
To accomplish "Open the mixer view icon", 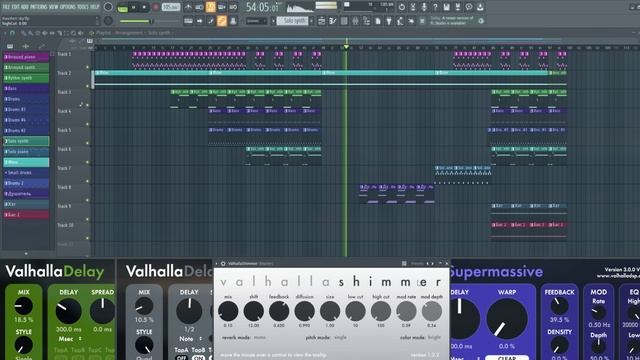I will tap(355, 21).
